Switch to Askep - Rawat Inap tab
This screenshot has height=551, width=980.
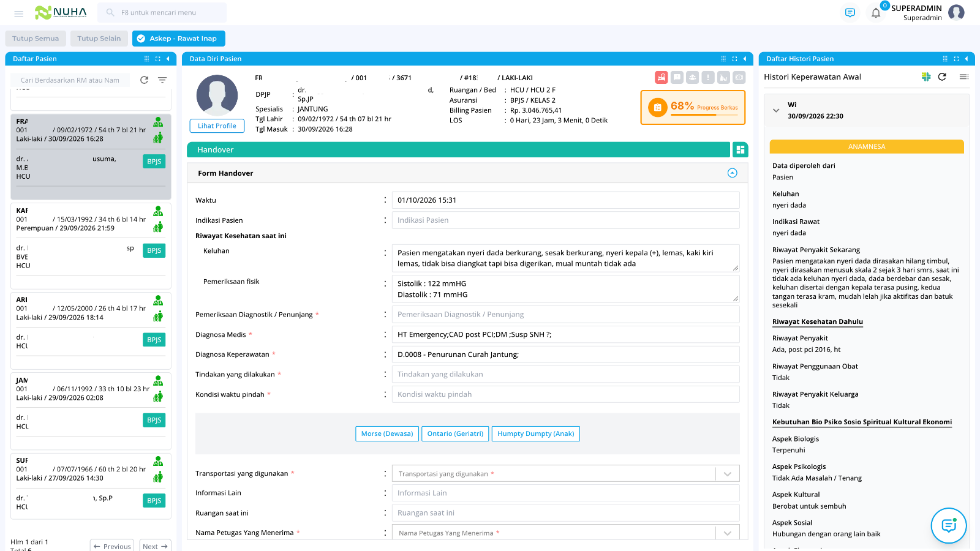(179, 39)
